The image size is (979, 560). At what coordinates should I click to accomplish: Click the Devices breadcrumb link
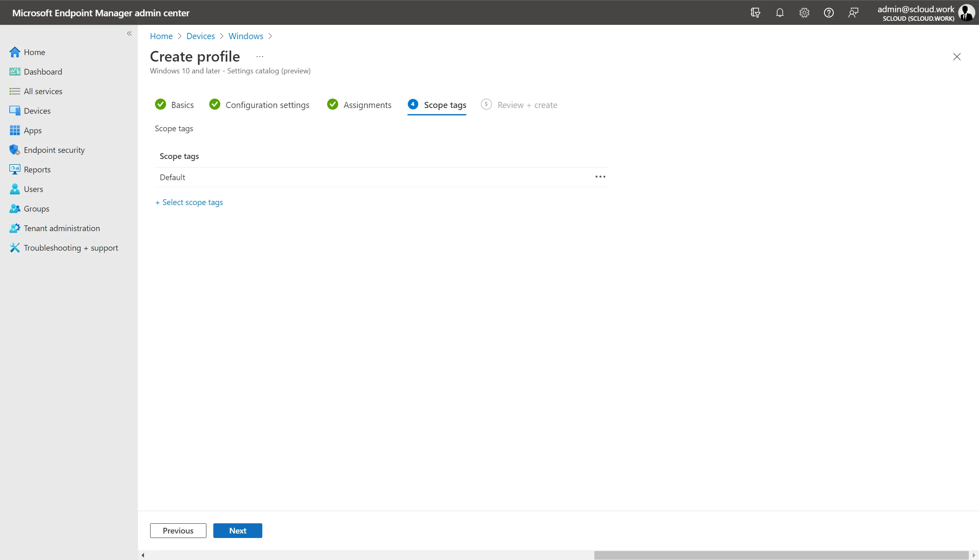tap(200, 36)
